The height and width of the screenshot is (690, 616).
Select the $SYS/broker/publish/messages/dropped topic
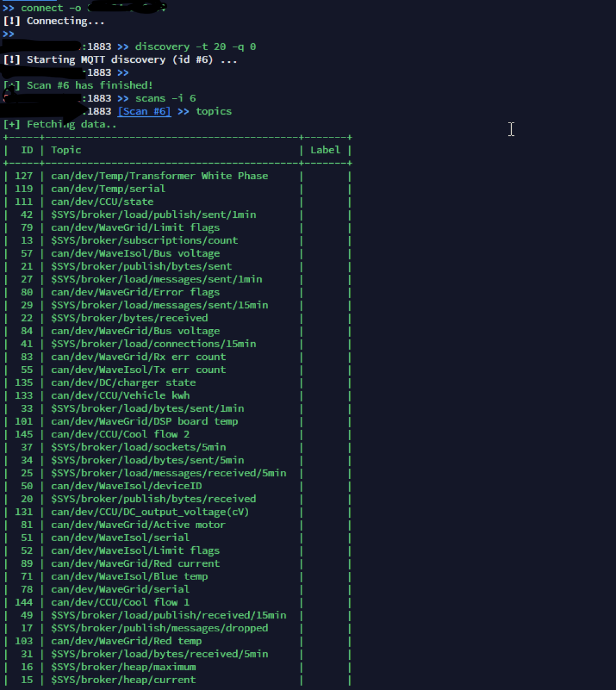click(x=159, y=628)
